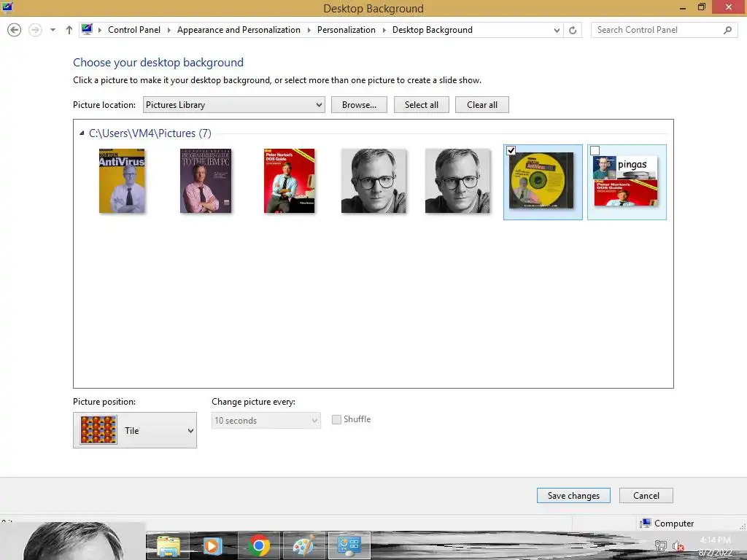Click the Control Panel taskbar icon
This screenshot has height=560, width=747.
click(x=349, y=545)
